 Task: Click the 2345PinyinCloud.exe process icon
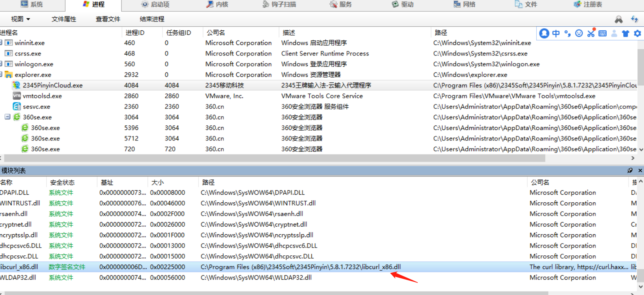tap(17, 85)
